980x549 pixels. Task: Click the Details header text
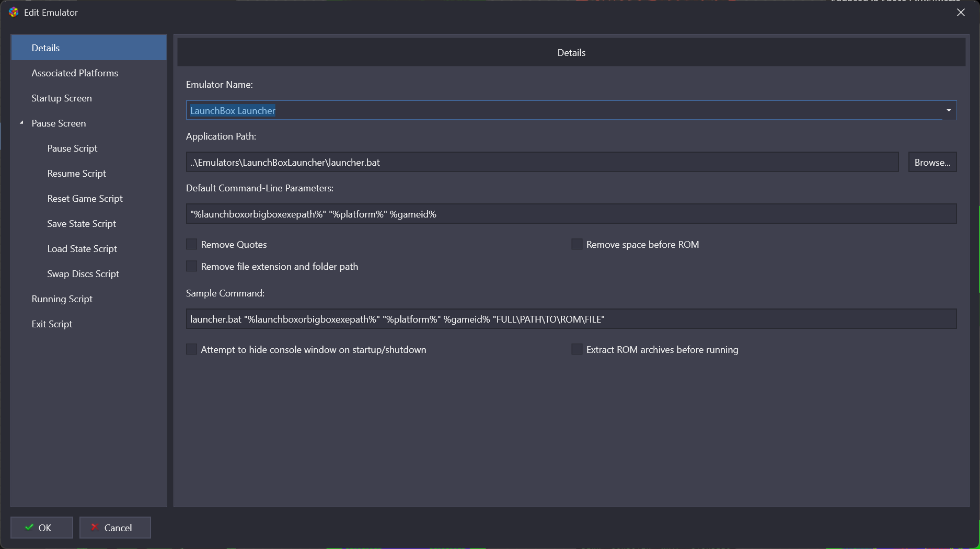[x=571, y=52]
